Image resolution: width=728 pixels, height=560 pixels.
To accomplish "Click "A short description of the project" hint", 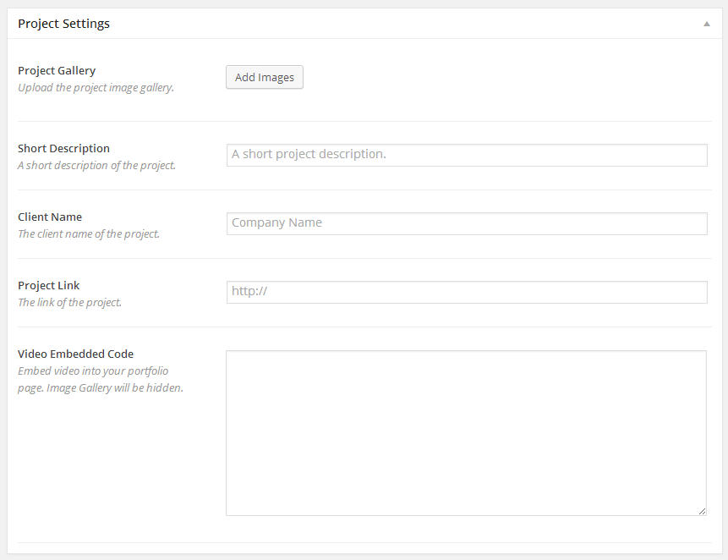I will 96,165.
